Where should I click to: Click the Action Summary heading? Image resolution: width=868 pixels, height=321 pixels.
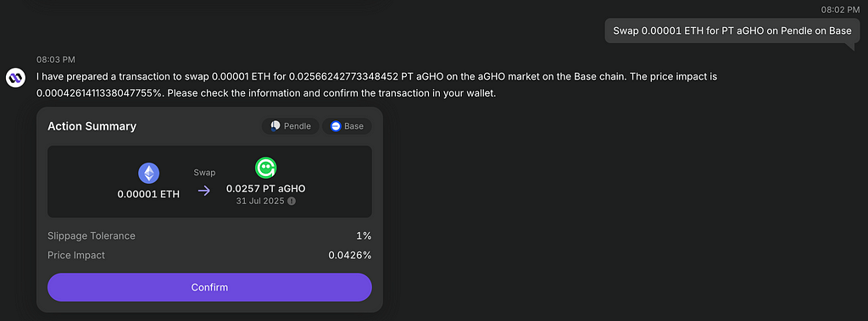click(x=92, y=126)
